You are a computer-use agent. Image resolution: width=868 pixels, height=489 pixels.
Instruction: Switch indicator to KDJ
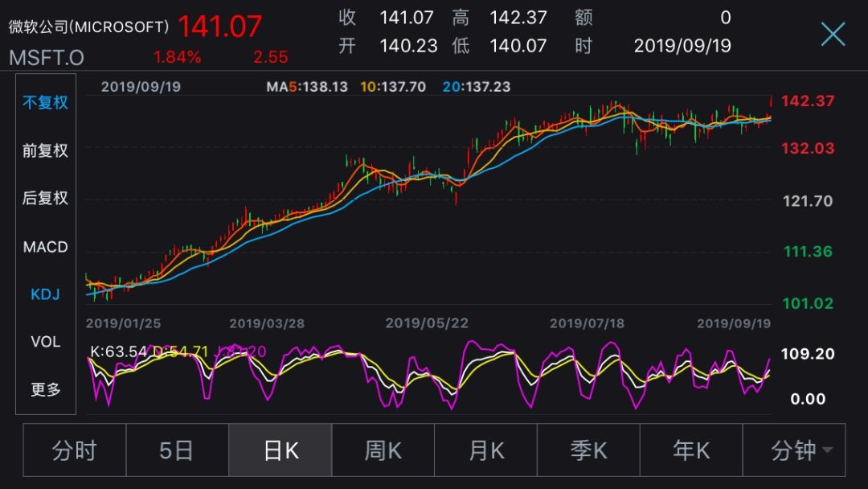(45, 294)
